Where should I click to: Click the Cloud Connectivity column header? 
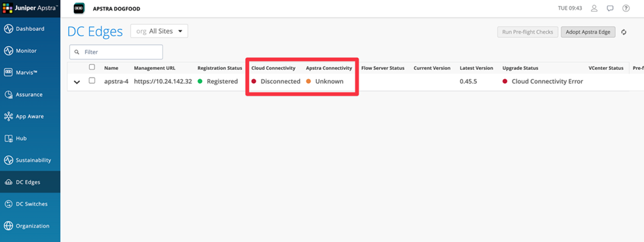tap(273, 68)
